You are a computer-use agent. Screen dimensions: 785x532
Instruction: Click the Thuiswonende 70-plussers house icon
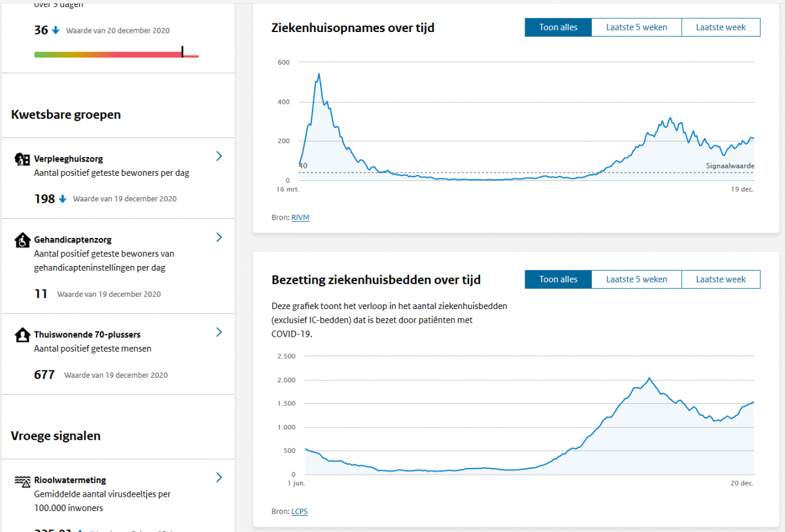click(x=22, y=335)
